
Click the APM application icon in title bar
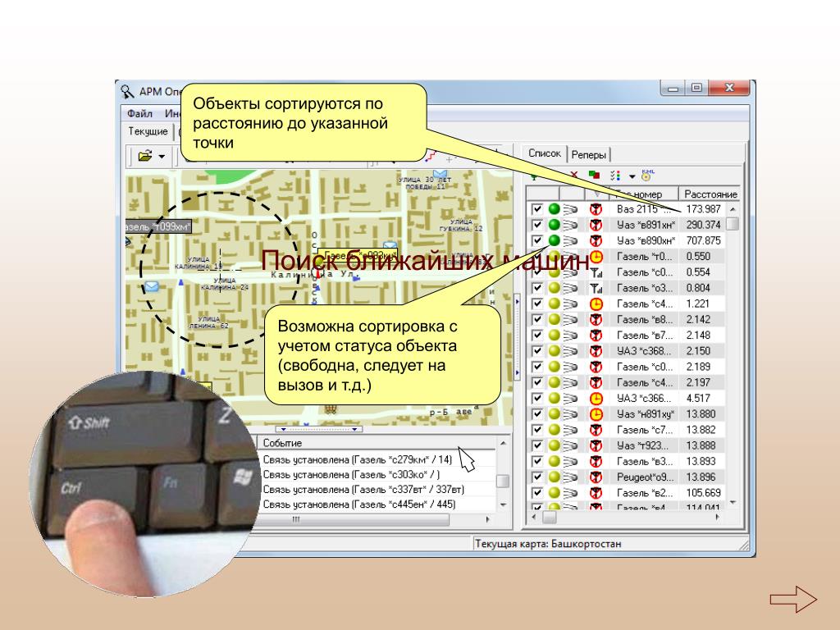coord(127,92)
